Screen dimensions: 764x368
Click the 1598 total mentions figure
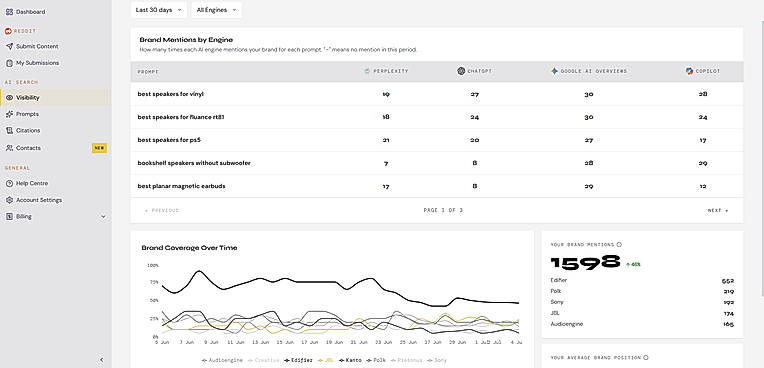coord(585,263)
